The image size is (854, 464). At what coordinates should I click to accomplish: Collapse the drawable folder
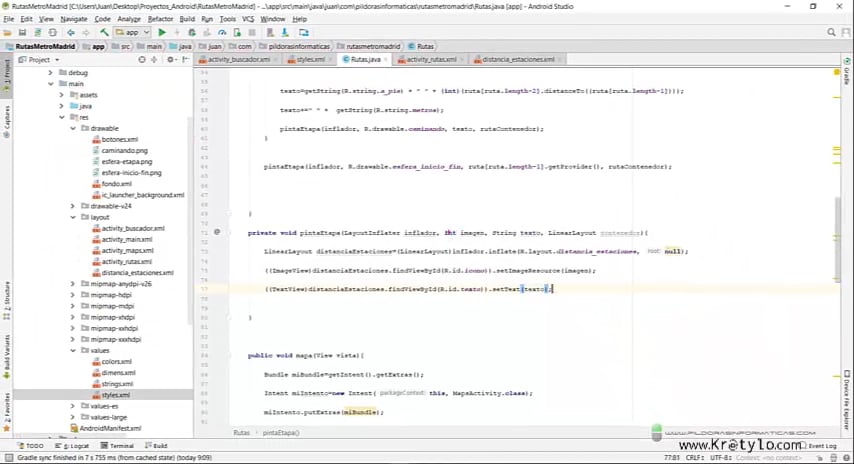72,129
